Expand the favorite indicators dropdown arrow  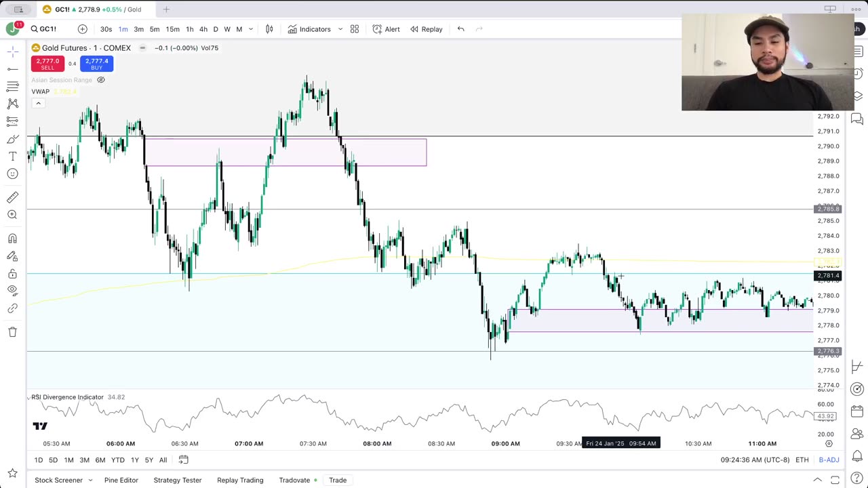coord(340,29)
